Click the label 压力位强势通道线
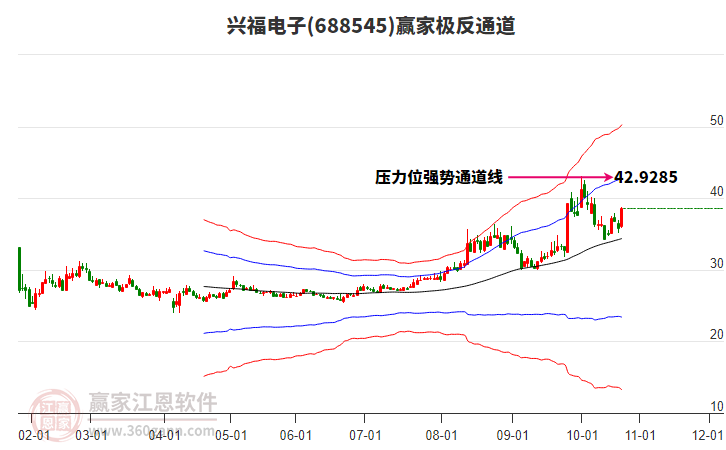This screenshot has width=726, height=450. click(x=438, y=177)
